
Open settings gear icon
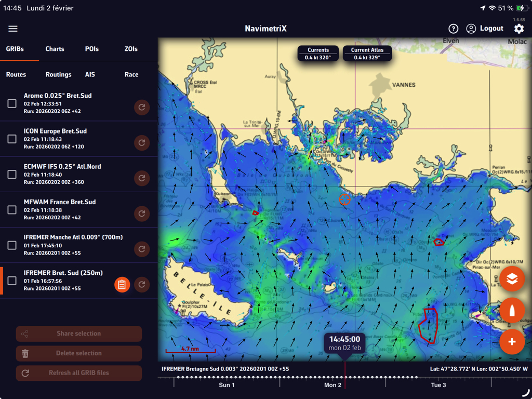tap(518, 29)
